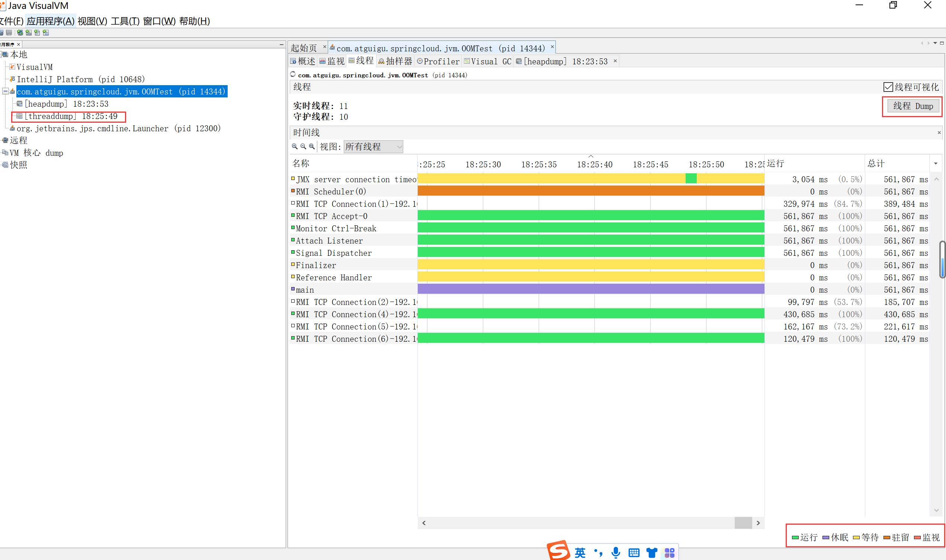Click the 线程 Dump button
The width and height of the screenshot is (946, 560).
click(913, 106)
